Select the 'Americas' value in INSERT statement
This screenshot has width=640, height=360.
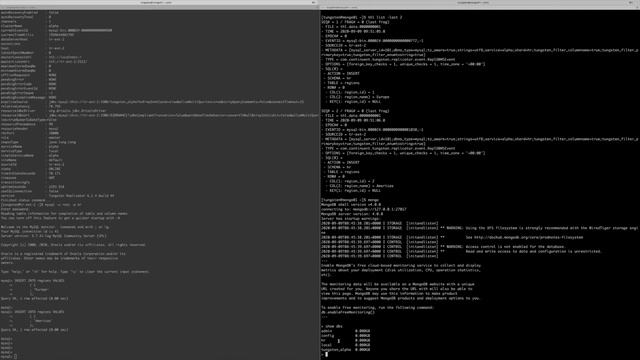43,321
